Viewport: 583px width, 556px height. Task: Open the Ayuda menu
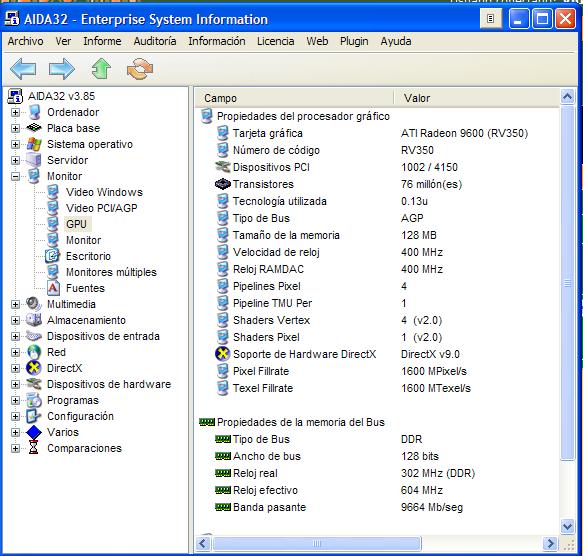click(396, 41)
